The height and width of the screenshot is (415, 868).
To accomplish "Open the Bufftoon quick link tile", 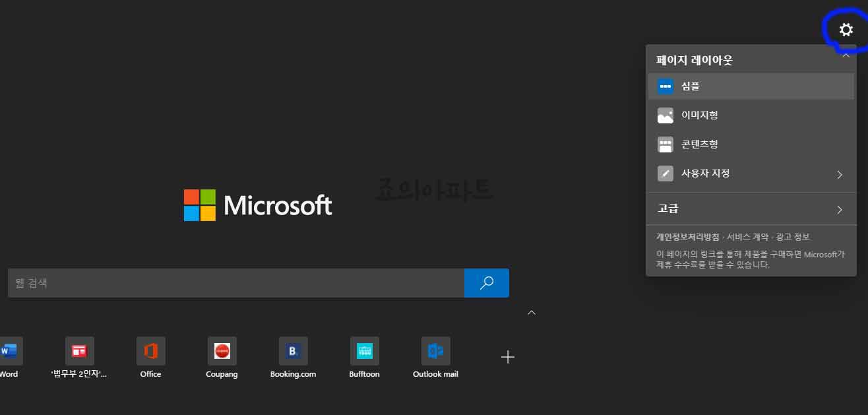I will [x=364, y=358].
